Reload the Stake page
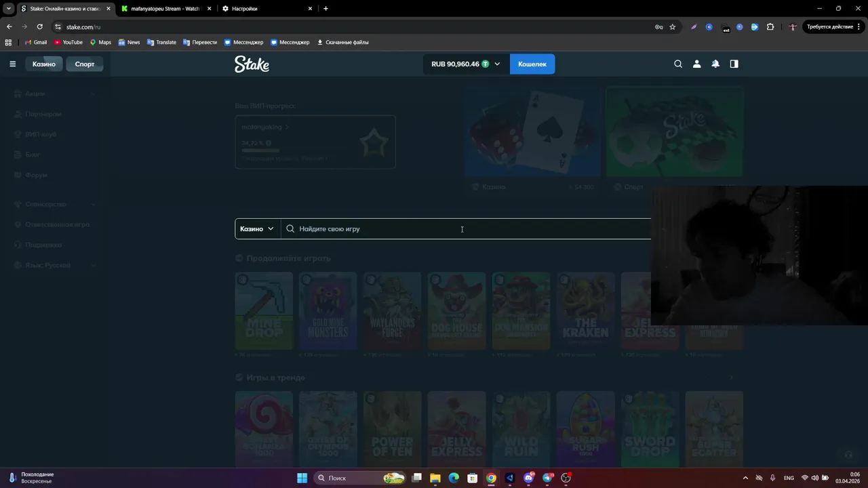The width and height of the screenshot is (868, 488). 39,26
